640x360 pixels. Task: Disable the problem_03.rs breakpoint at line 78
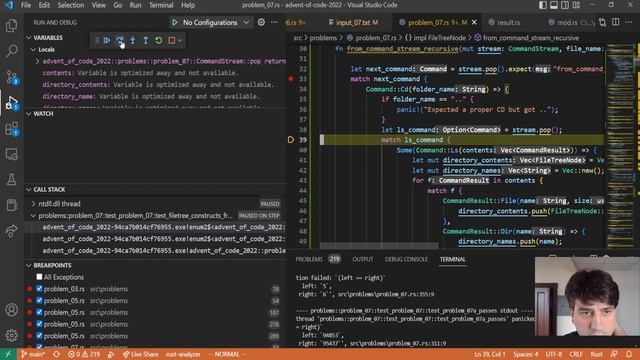[39, 289]
